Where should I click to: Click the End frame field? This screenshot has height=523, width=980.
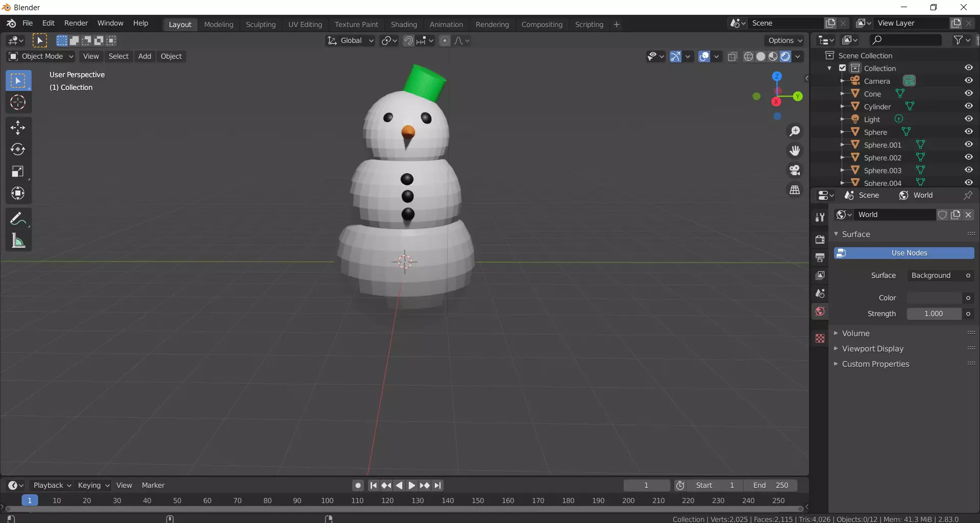[x=770, y=485]
